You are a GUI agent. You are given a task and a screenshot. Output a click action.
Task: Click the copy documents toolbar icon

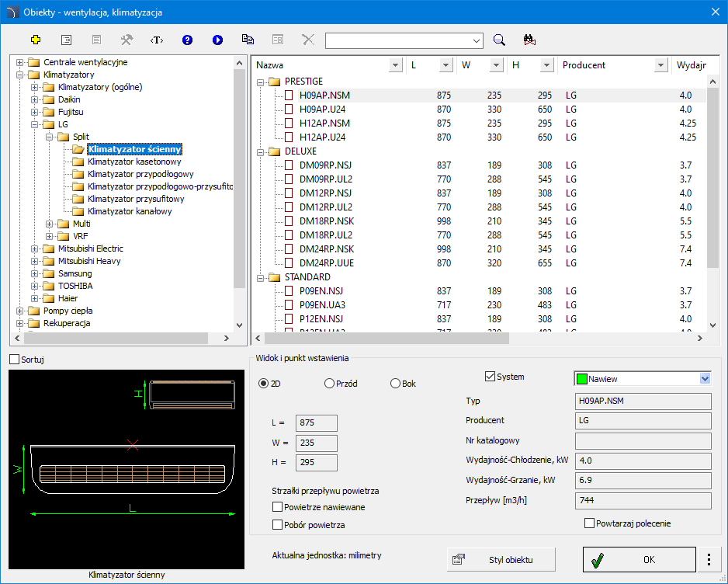248,40
